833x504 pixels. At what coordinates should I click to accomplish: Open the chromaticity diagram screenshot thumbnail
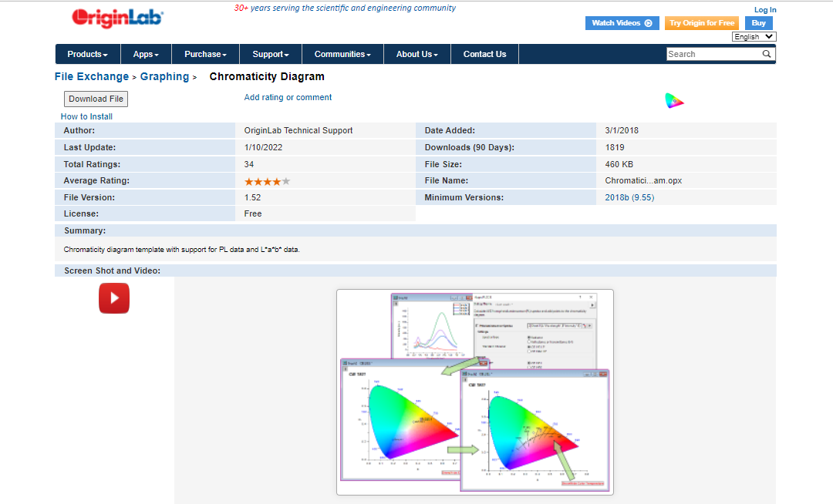(x=475, y=392)
